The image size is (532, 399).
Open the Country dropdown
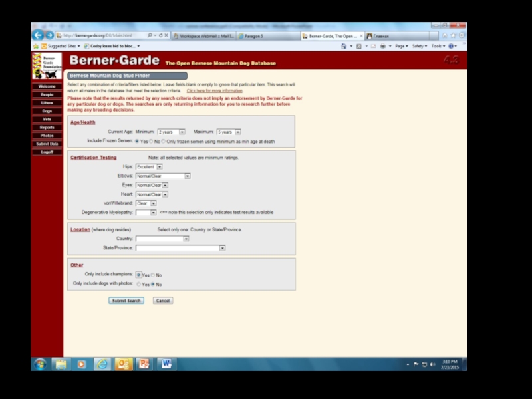coord(162,239)
